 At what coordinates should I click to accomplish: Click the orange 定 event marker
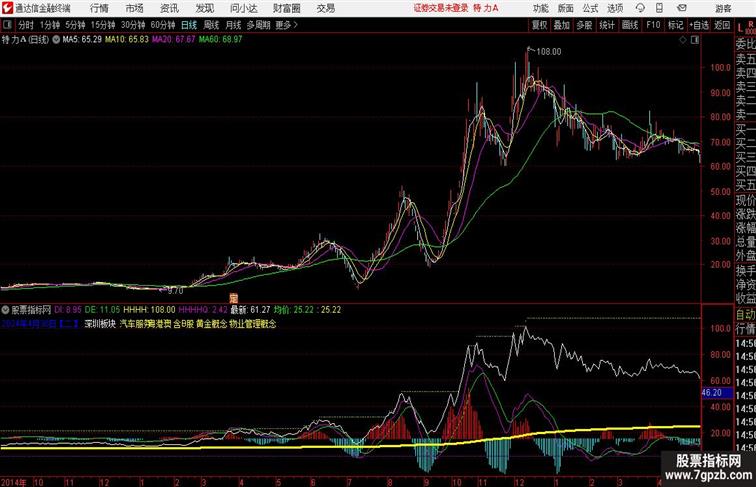pos(234,298)
